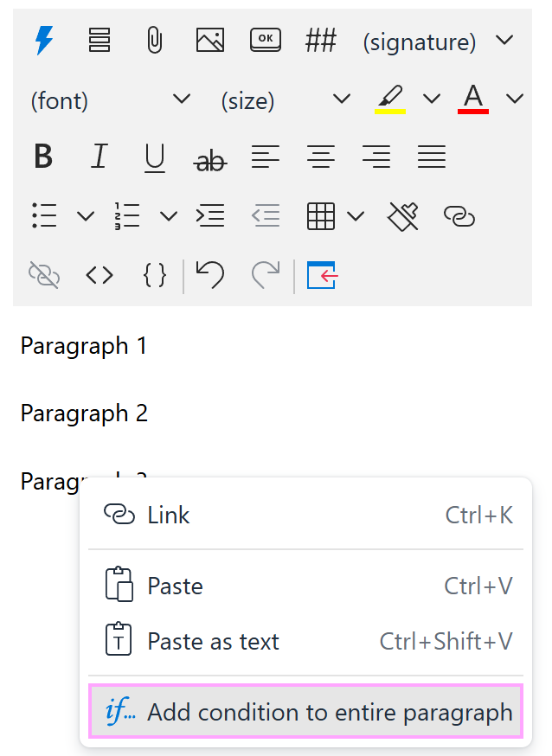The image size is (552, 756).
Task: Expand the bullet list style options
Action: tap(85, 215)
